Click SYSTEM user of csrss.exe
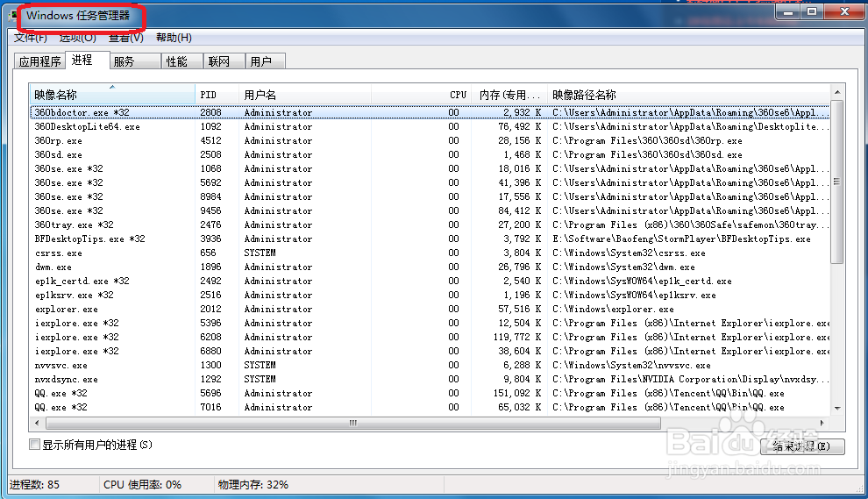The height and width of the screenshot is (499, 868). click(260, 253)
